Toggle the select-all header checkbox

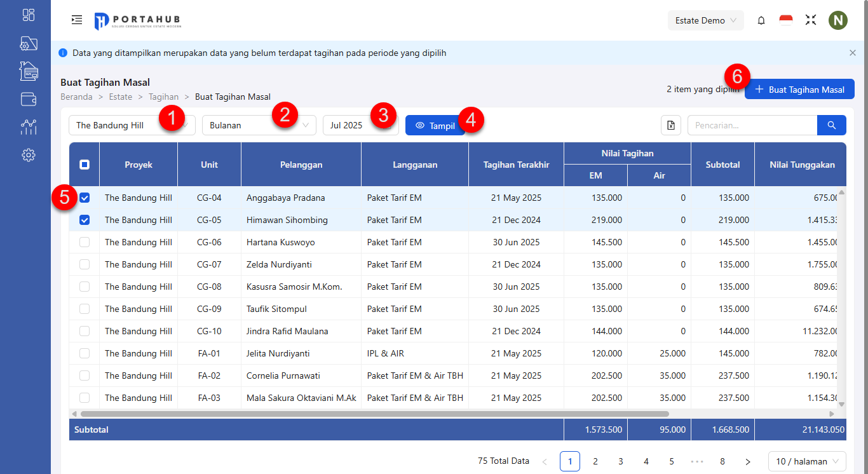tap(85, 165)
